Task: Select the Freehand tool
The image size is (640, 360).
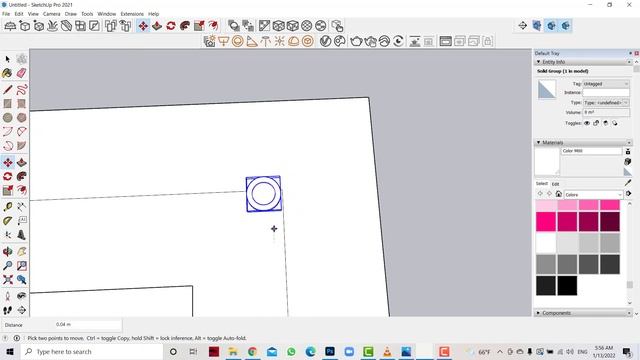Action: coord(22,90)
